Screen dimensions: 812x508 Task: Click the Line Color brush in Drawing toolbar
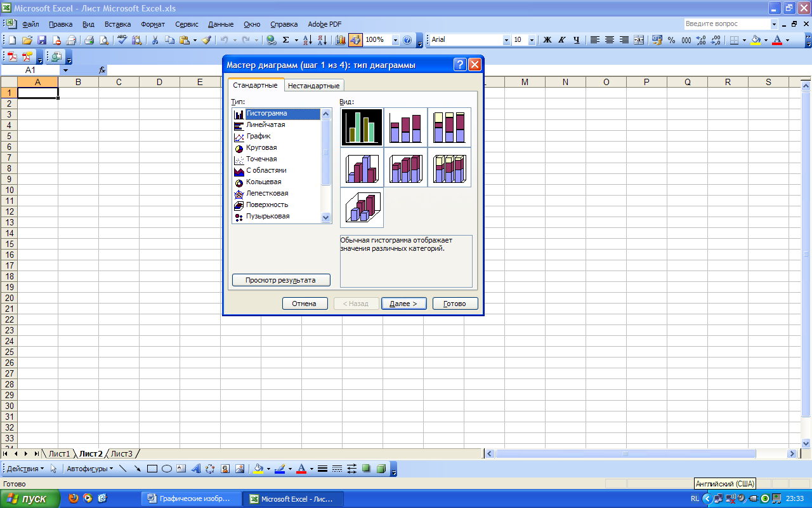pos(280,469)
